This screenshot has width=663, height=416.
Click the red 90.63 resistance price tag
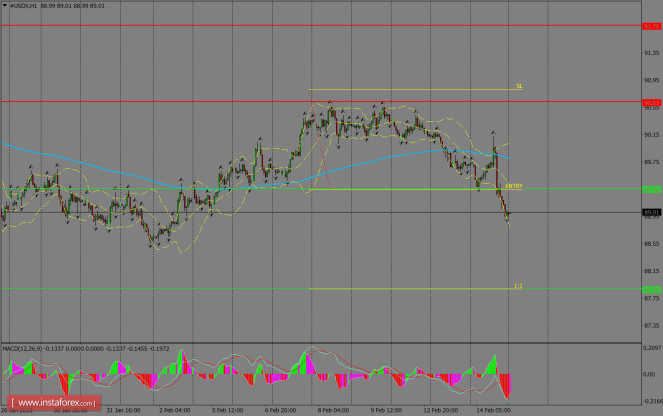[x=651, y=103]
